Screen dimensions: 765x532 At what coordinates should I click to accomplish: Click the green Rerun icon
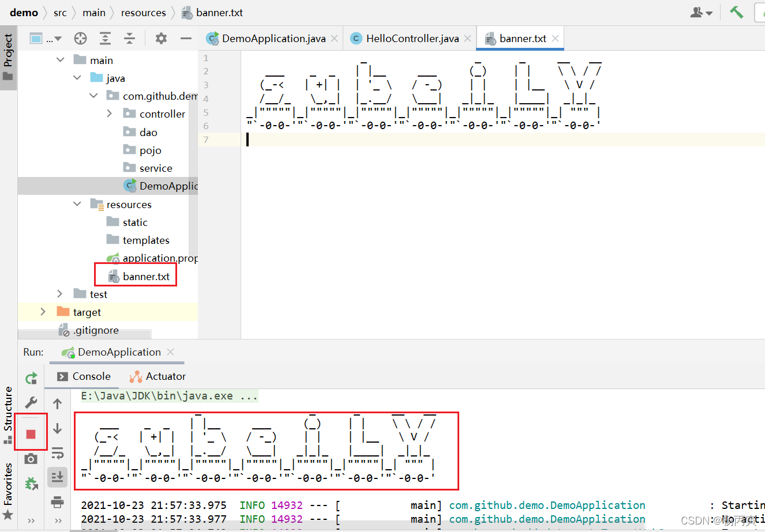(31, 378)
